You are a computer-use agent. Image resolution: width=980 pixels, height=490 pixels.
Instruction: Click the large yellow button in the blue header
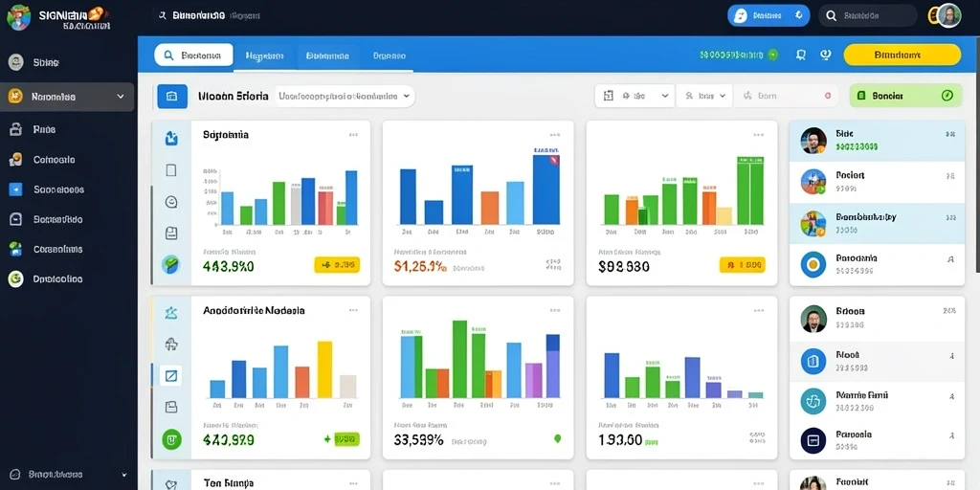[x=902, y=55]
